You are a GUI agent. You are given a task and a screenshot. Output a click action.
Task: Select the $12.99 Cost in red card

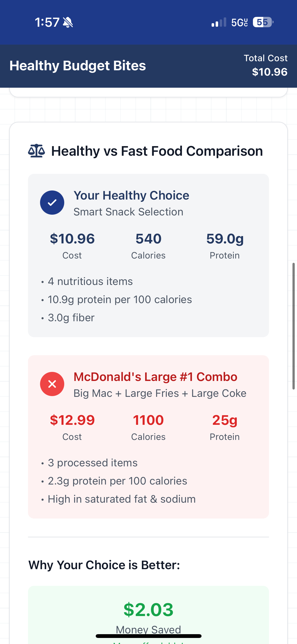click(72, 420)
